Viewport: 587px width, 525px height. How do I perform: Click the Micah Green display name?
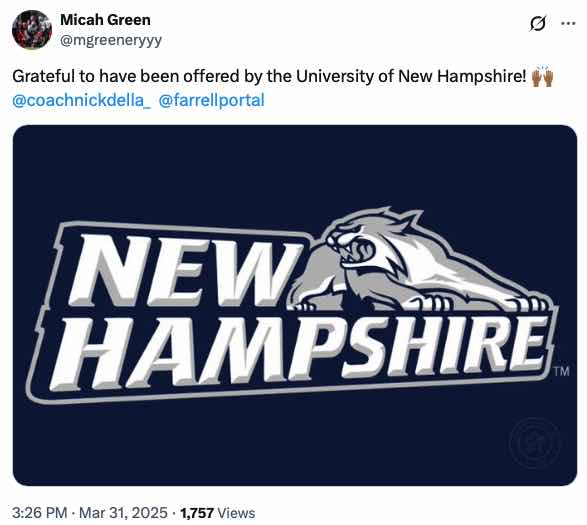tap(105, 20)
